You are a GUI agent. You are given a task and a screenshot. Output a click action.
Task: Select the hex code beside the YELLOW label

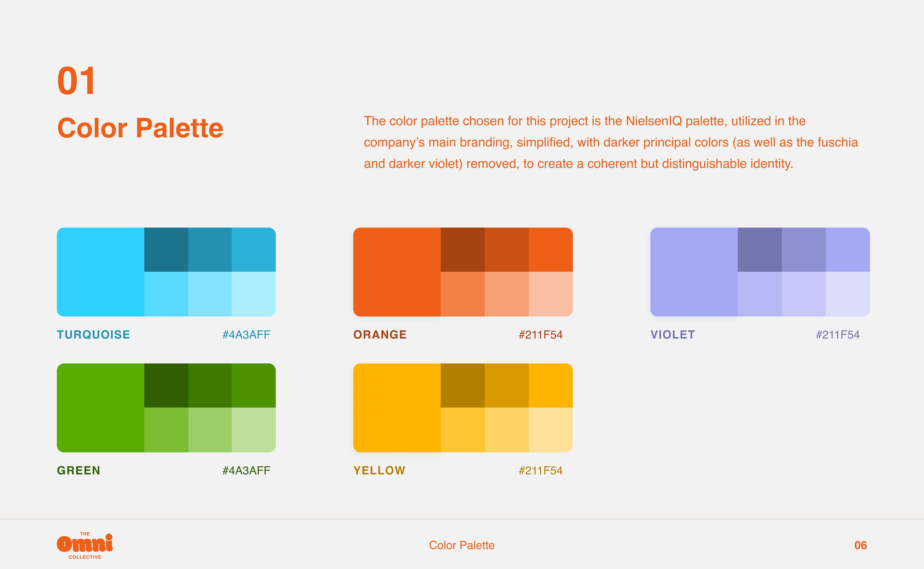click(x=540, y=471)
